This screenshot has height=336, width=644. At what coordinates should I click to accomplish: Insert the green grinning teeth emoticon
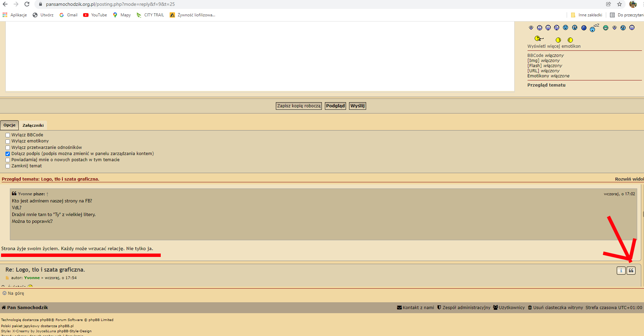point(606,28)
